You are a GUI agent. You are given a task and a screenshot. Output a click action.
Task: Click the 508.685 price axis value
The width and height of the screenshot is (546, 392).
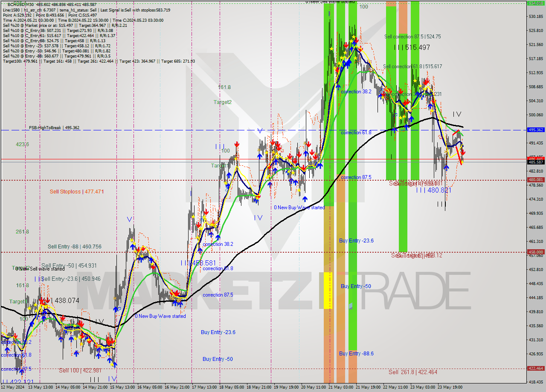(x=536, y=87)
